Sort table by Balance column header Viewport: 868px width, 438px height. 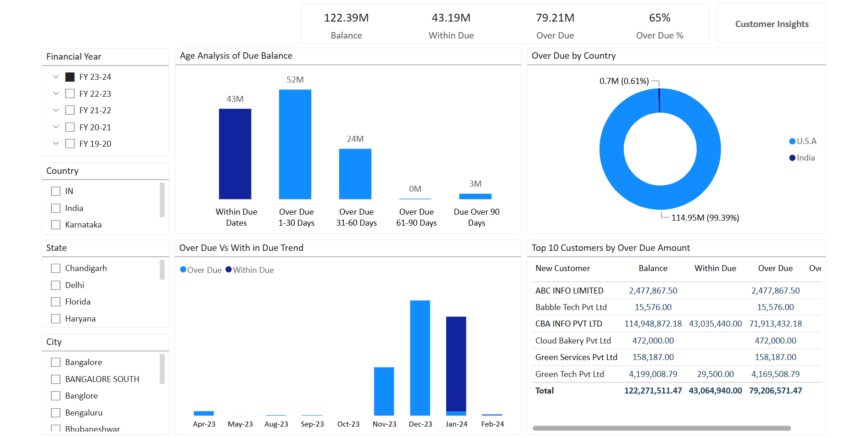coord(653,268)
